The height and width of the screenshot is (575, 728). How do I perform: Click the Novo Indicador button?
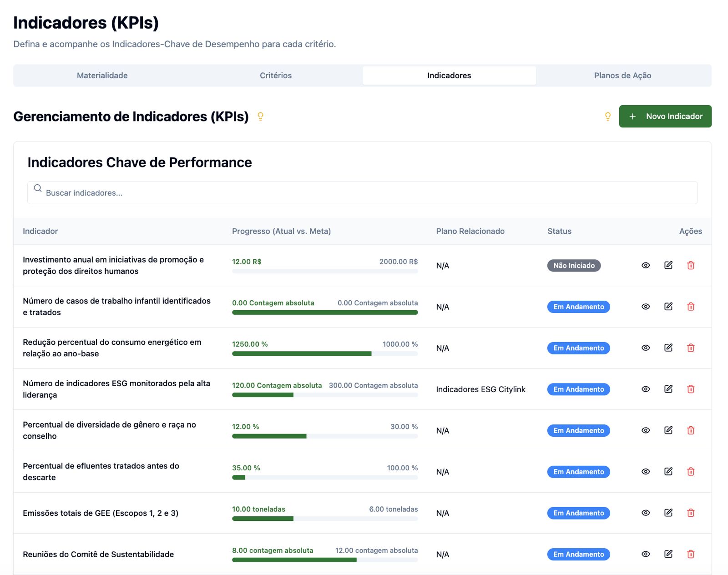coord(665,116)
